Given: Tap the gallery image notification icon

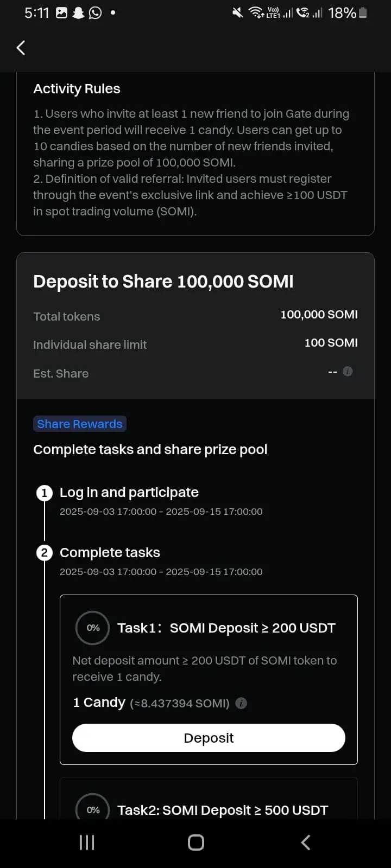Looking at the screenshot, I should (62, 12).
